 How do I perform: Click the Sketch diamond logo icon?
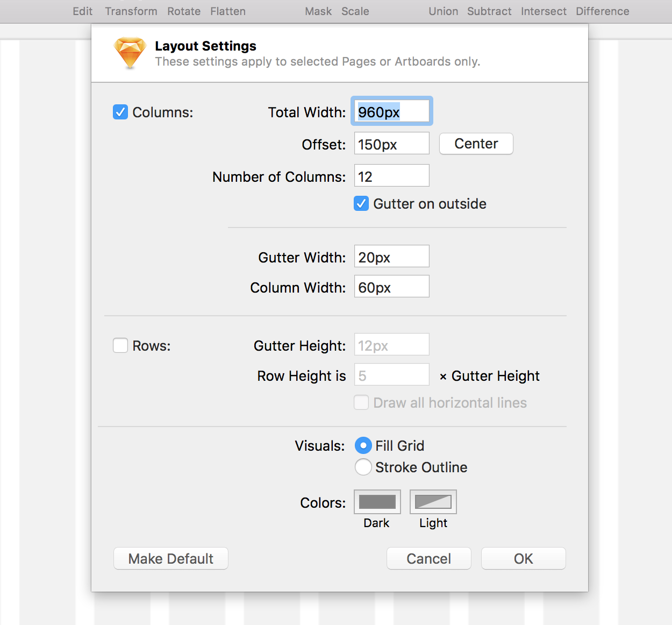pos(129,53)
